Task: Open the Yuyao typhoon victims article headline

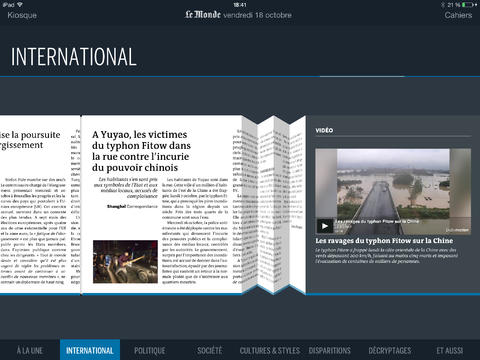Action: tap(141, 151)
